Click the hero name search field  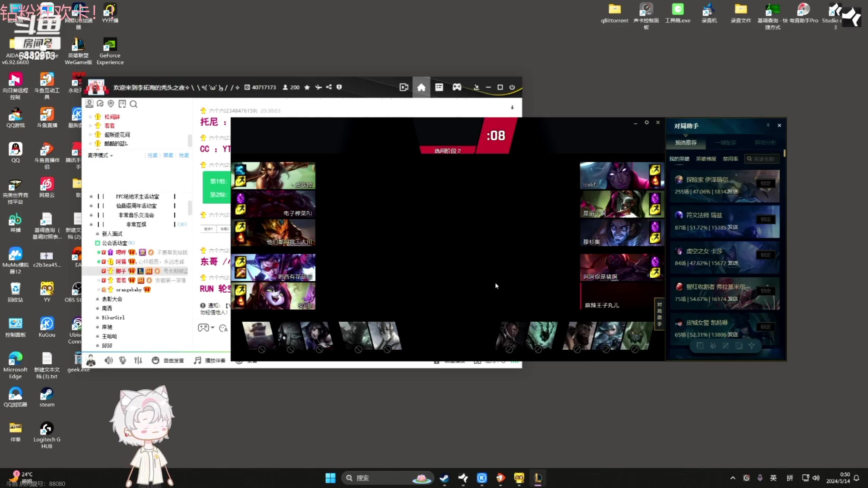(762, 159)
